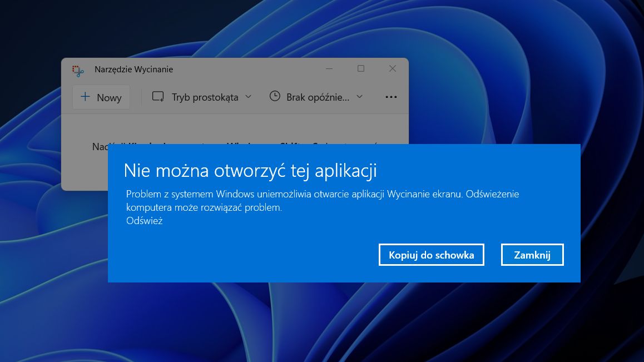Click the clock icon next to Brak opóźnie...
This screenshot has height=362, width=644.
pyautogui.click(x=274, y=96)
